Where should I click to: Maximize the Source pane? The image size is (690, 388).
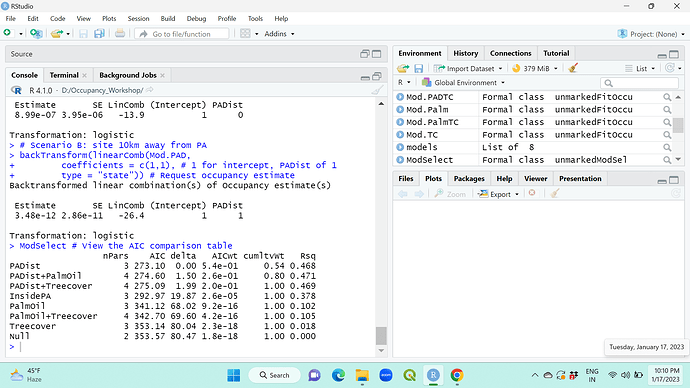[x=377, y=54]
